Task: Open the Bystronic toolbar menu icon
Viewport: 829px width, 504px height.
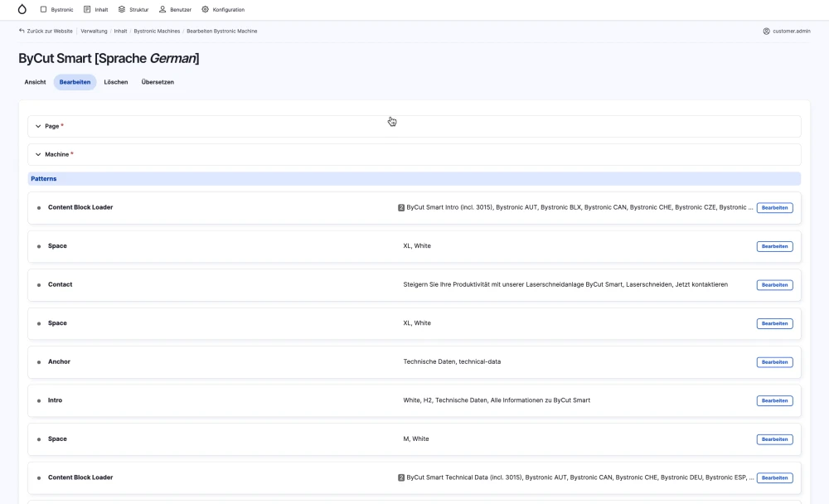Action: pyautogui.click(x=43, y=10)
